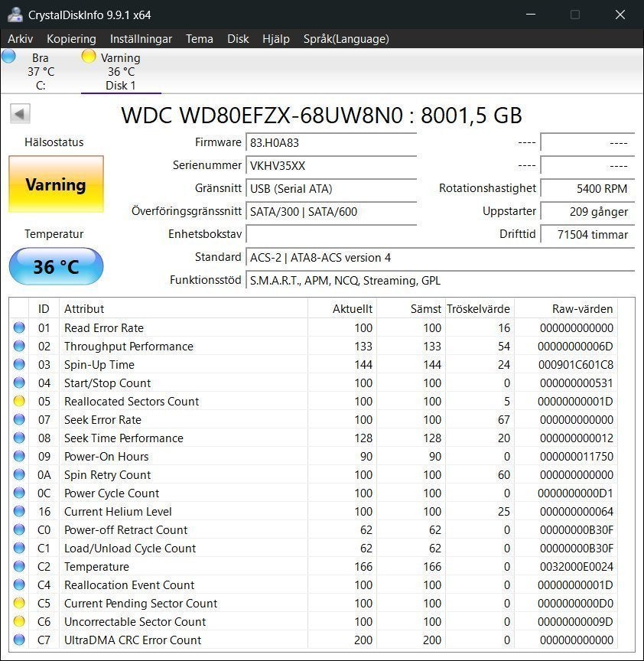Viewport: 644px width, 661px height.
Task: Click raw value 0000000000D1 for Power Cycle Count
Action: (575, 493)
